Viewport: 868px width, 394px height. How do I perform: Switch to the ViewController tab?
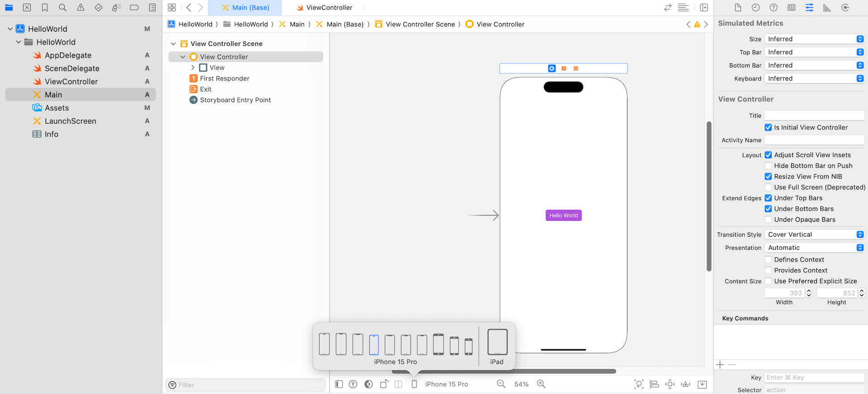pos(324,8)
